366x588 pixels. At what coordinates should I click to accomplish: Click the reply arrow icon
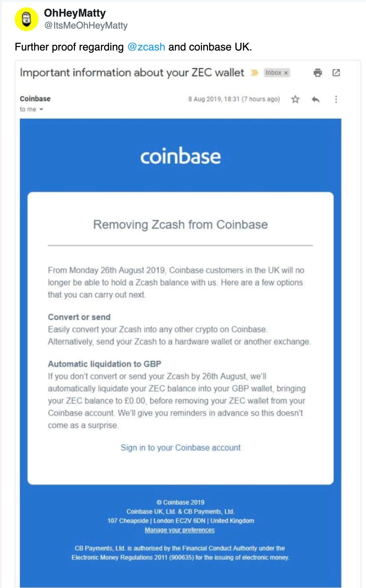coord(316,99)
